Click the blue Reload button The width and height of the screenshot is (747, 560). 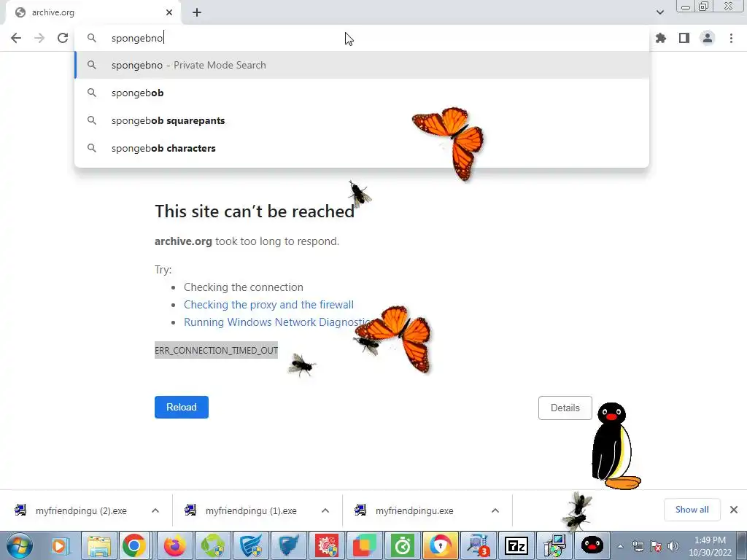point(182,407)
